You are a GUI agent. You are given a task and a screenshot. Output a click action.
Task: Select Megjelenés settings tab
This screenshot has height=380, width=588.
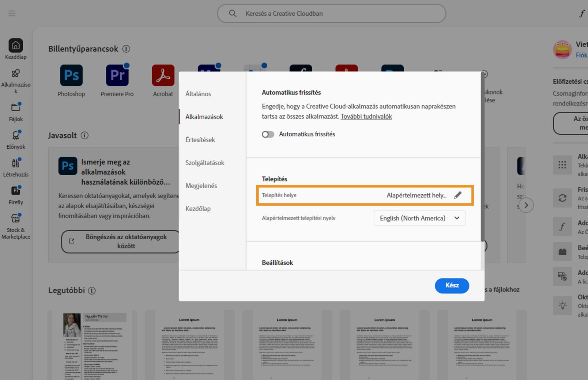pyautogui.click(x=201, y=186)
